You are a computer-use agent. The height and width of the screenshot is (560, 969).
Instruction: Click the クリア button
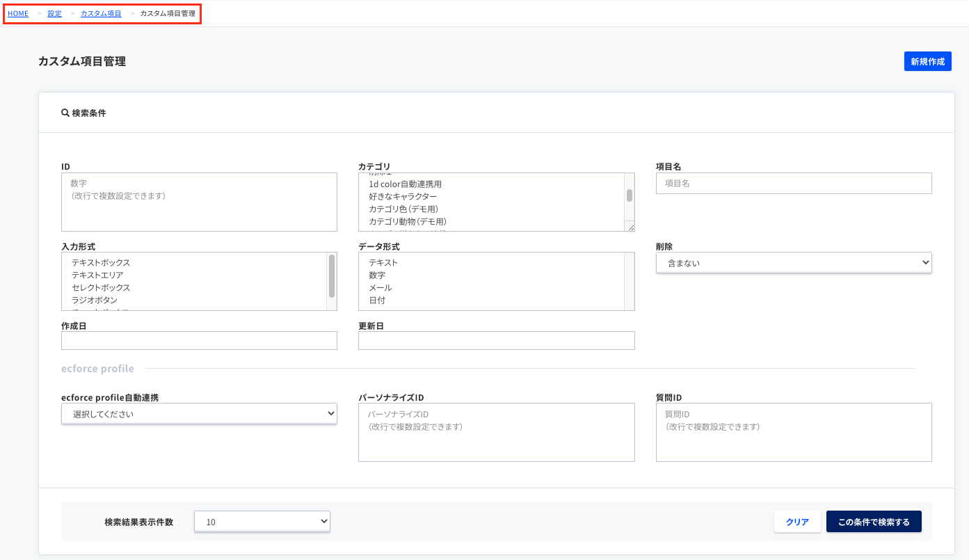point(796,522)
